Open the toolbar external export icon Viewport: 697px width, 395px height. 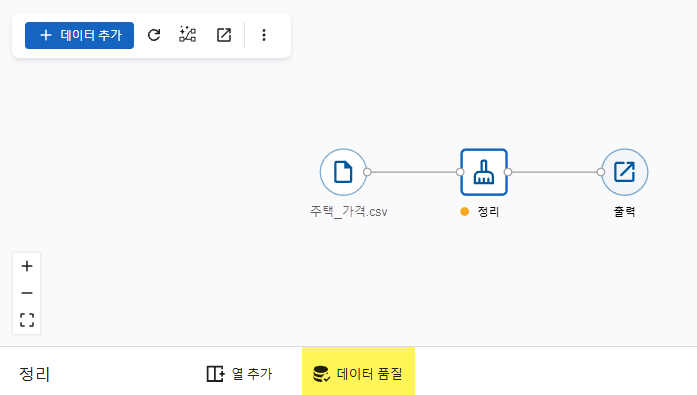(x=224, y=35)
